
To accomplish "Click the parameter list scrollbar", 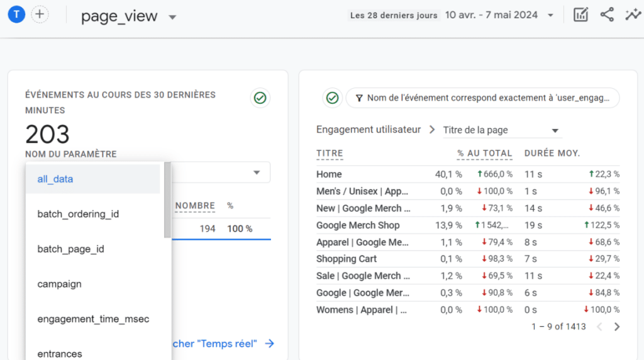I will click(x=167, y=200).
